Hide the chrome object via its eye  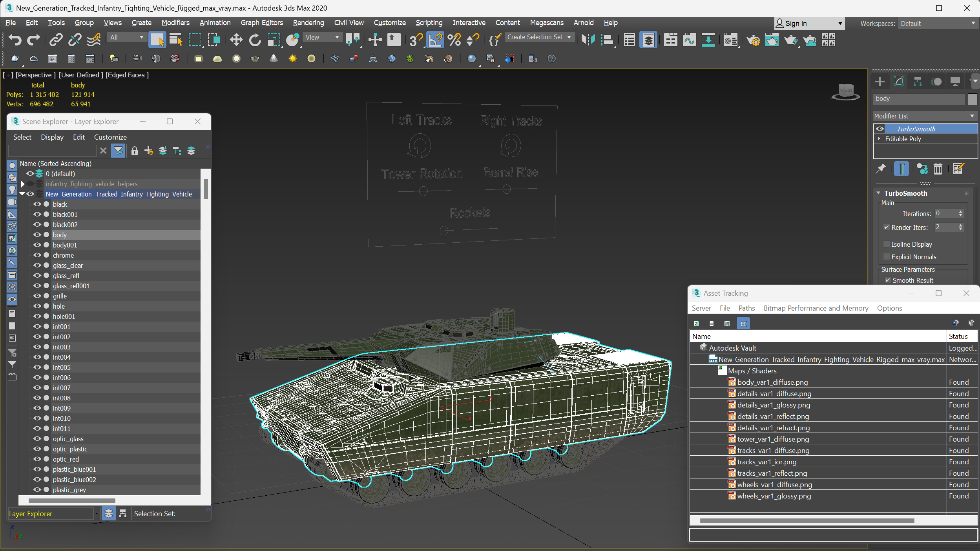(x=37, y=255)
